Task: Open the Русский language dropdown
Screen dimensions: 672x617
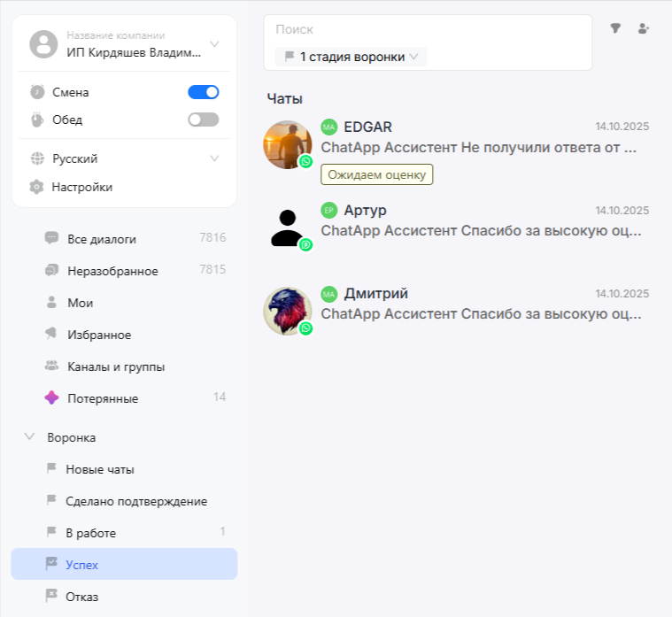Action: [214, 159]
